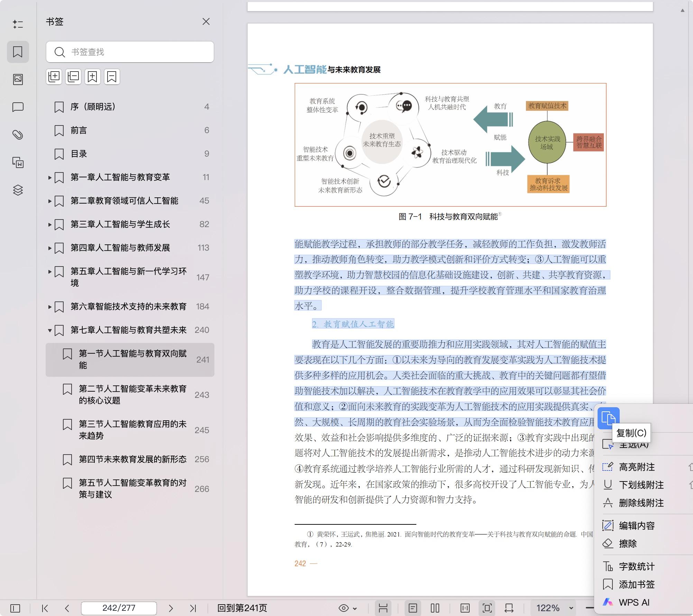The height and width of the screenshot is (616, 693).
Task: Expand chapter two bookmark tree
Action: tap(49, 201)
